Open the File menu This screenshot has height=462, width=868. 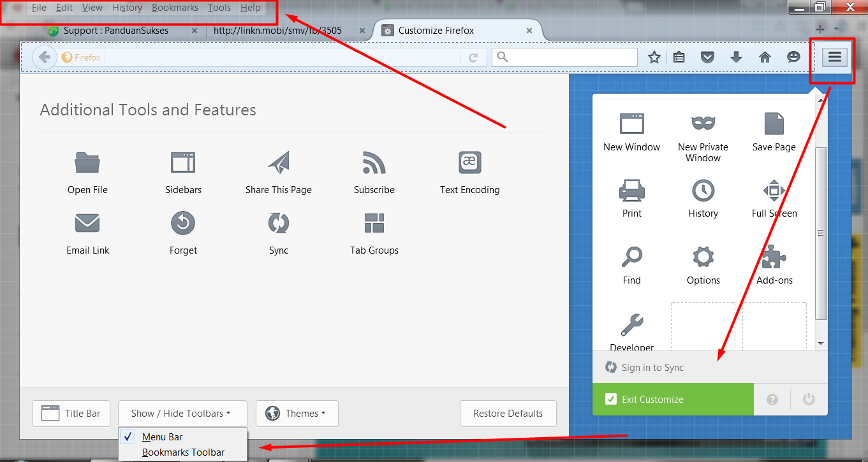coord(39,8)
